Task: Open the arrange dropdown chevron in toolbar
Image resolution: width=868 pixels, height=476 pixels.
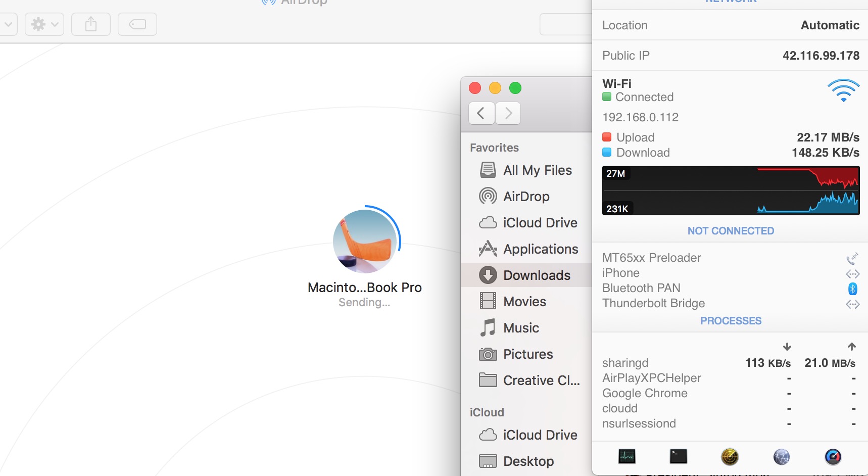Action: pos(8,24)
